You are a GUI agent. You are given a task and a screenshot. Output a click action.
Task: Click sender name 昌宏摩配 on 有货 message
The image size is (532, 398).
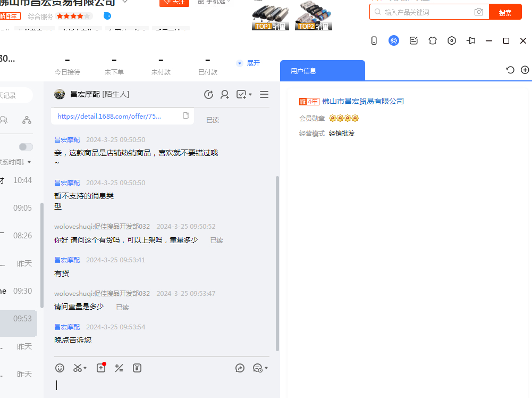[67, 260]
